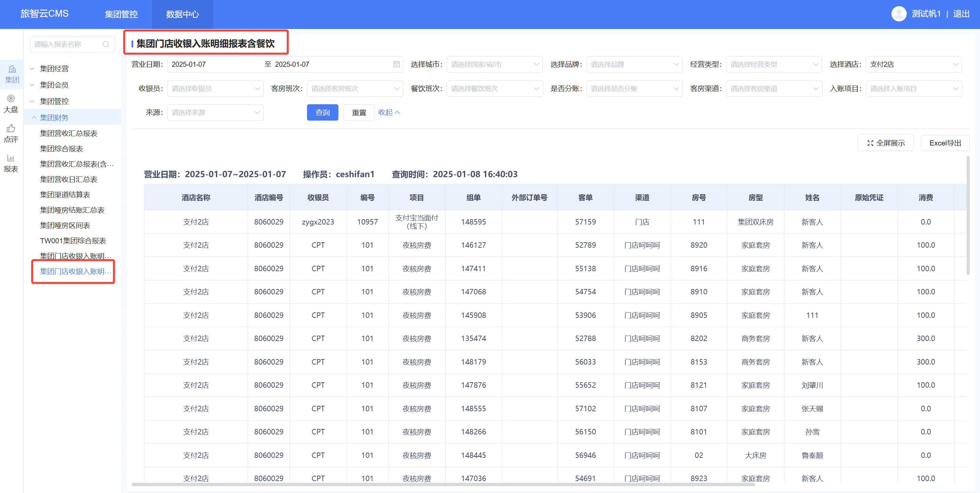Click the report name search input
Image resolution: width=980 pixels, height=493 pixels.
click(x=72, y=45)
